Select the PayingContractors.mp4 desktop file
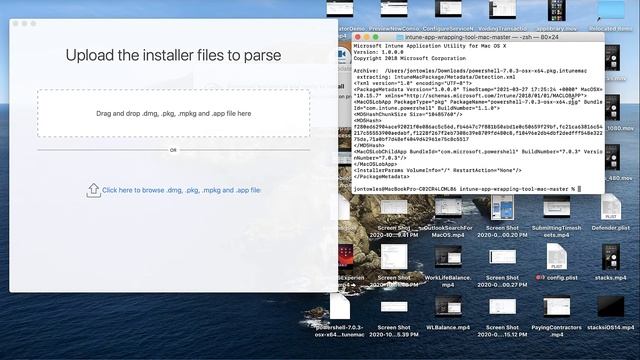This screenshot has height=360, width=640. coord(557,307)
